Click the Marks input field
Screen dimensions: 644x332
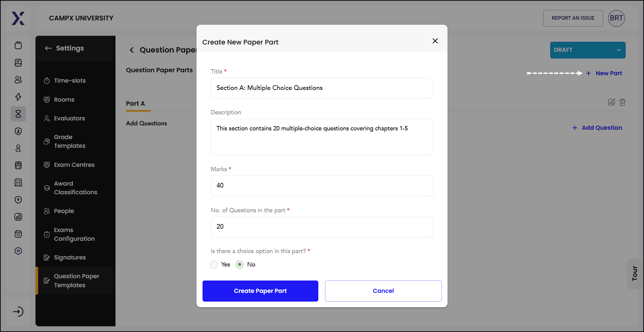(x=322, y=186)
